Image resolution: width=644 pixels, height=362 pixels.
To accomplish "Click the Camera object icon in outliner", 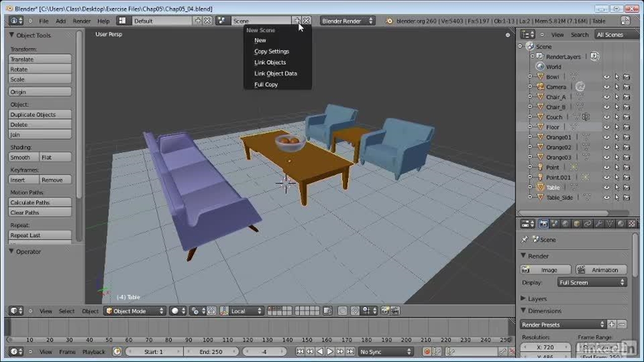I will coord(540,87).
